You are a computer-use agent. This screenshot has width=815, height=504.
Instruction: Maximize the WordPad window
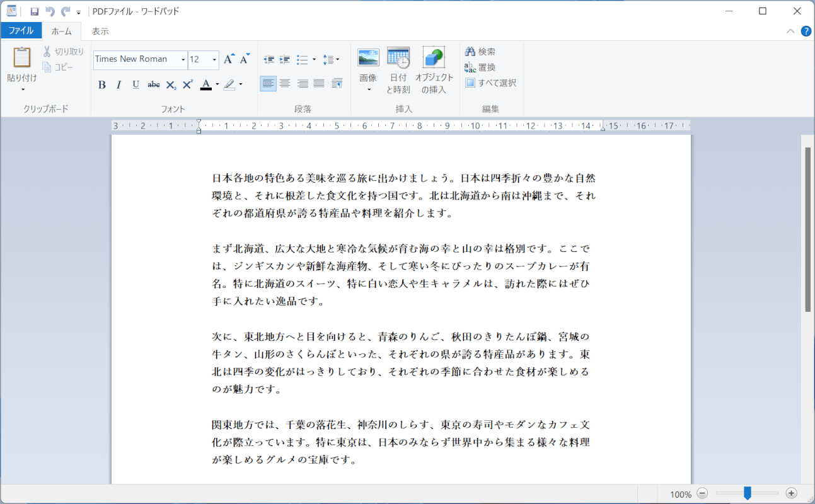(x=763, y=11)
